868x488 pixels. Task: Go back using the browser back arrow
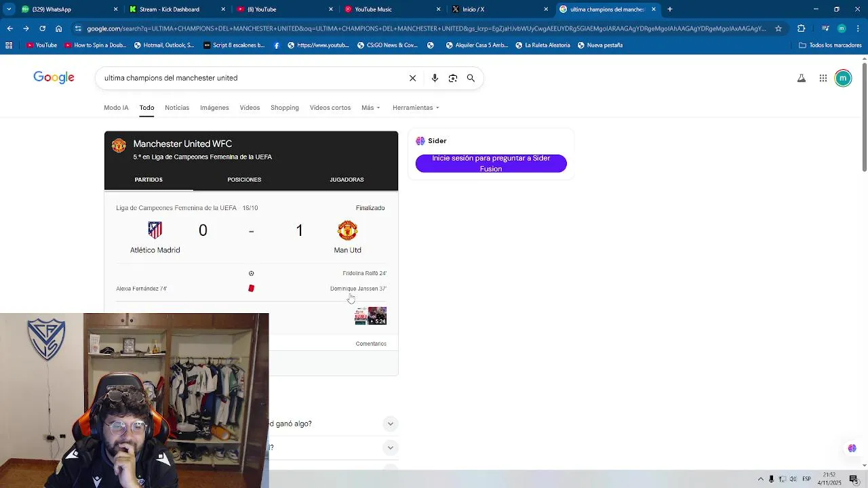(9, 28)
